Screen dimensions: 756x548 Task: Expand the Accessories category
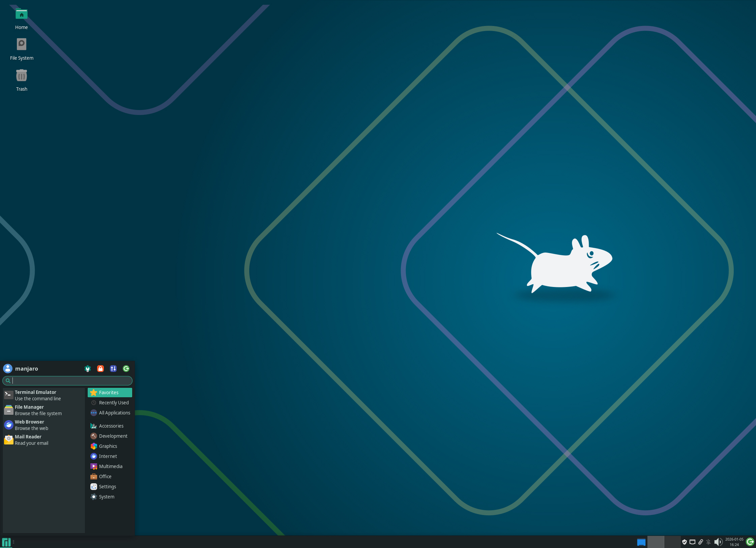coord(111,426)
